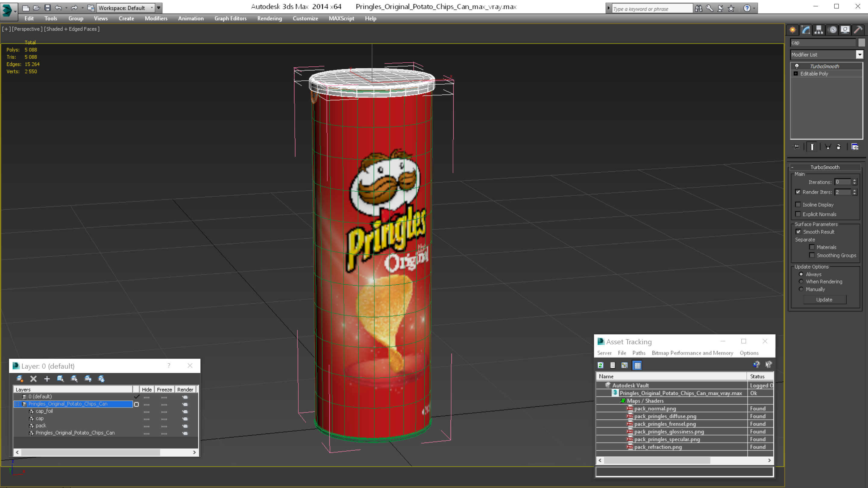The image size is (868, 488).
Task: Click the object color swatch beside cap name
Action: 861,42
